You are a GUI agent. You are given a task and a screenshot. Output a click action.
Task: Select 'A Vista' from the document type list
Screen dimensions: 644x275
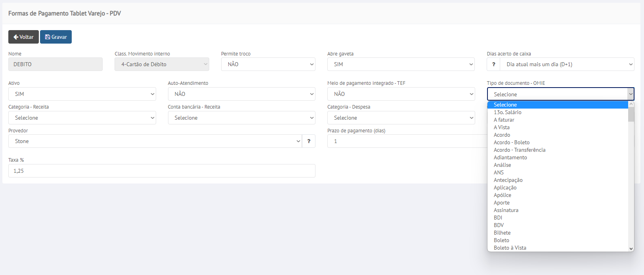[502, 127]
